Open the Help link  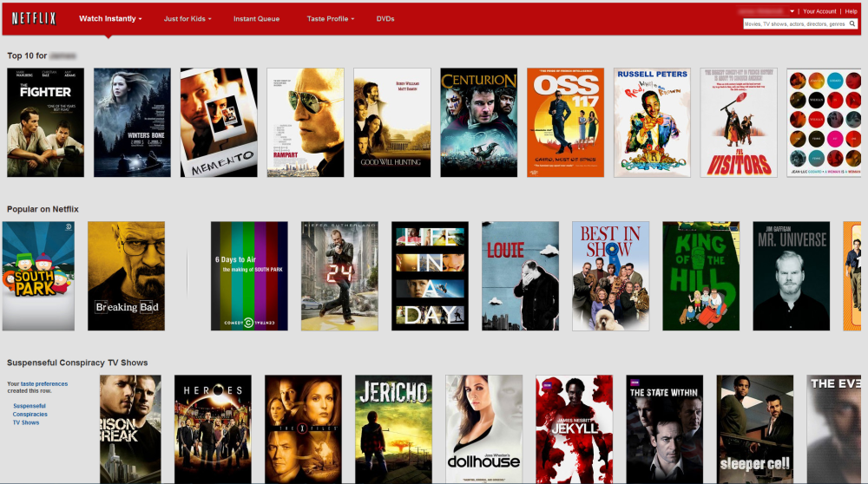[x=851, y=11]
